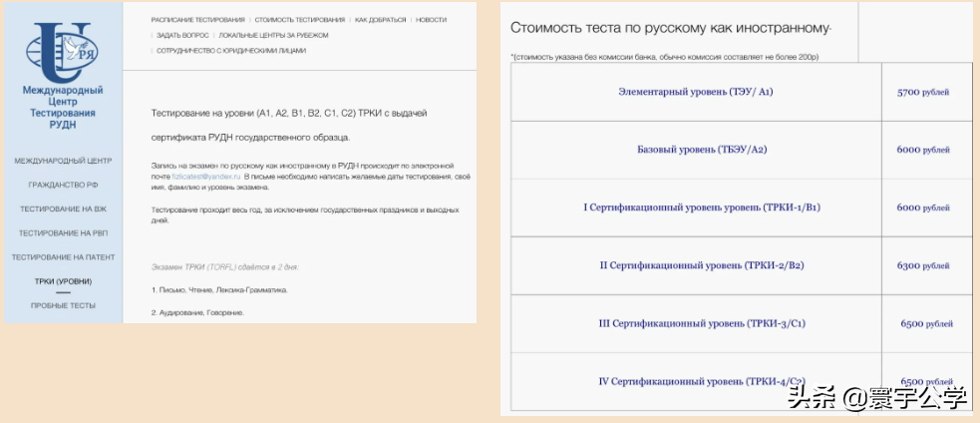Screen dimensions: 980x423
Task: Go to 'Тестирование на ВЖ' sidebar item
Action: tap(63, 209)
